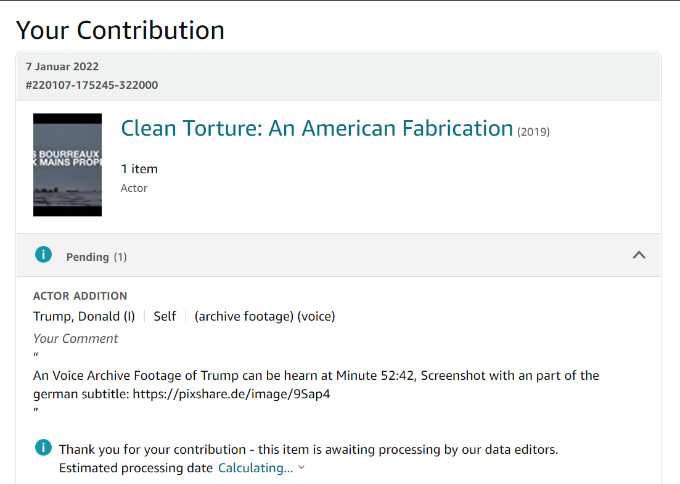Collapse the Pending section with the chevron
This screenshot has width=680, height=484.
[x=639, y=255]
